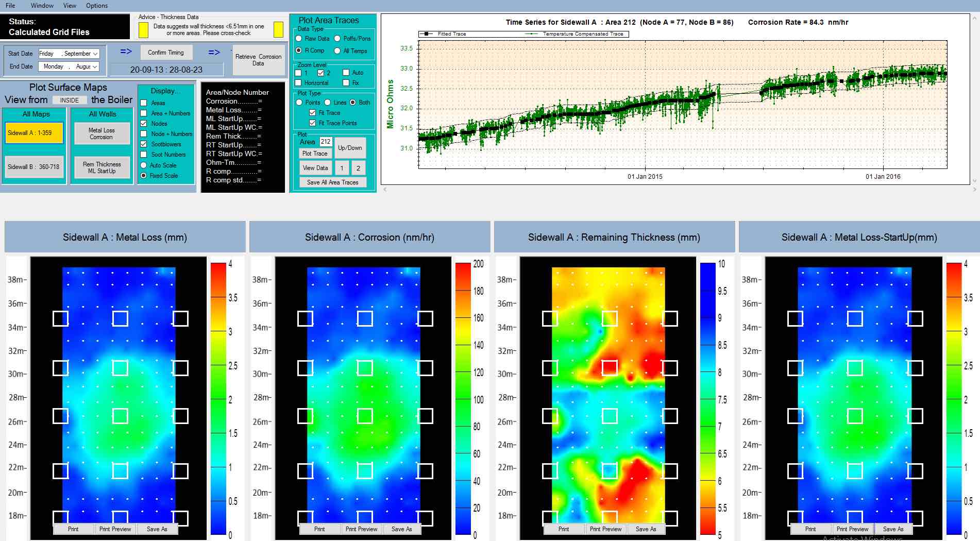This screenshot has height=541, width=980.
Task: Click the Plot Trace button
Action: tap(315, 154)
